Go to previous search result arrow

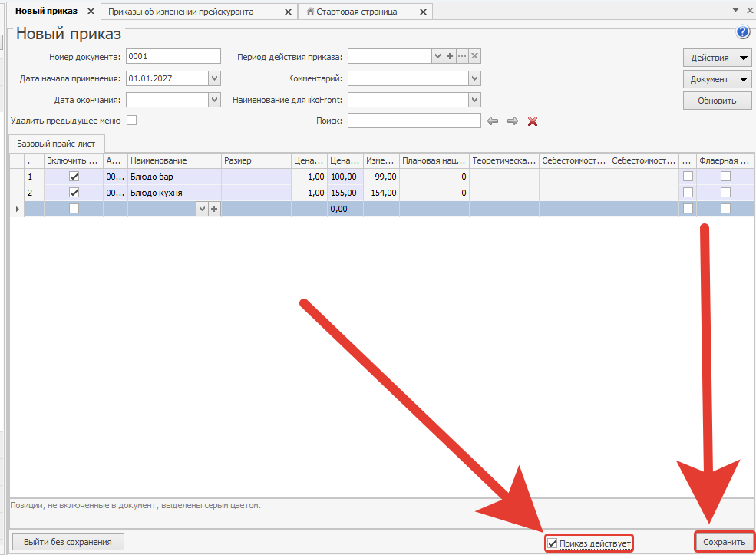(492, 121)
